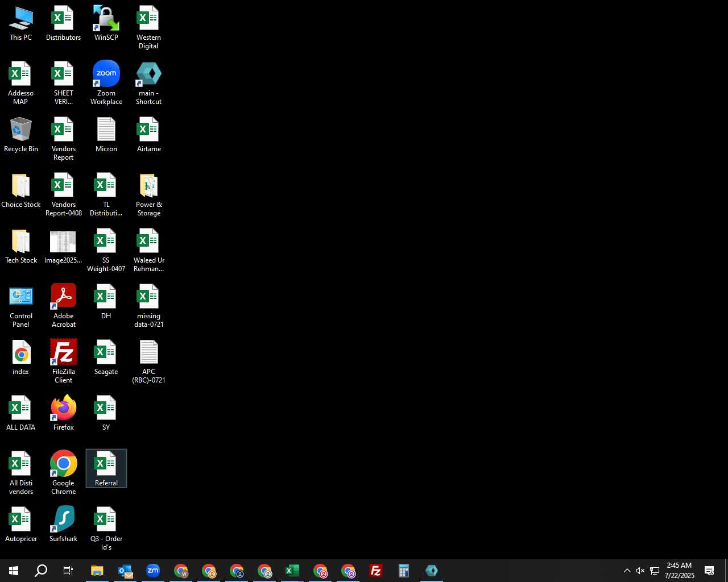Select the WinSCP shortcut
The image size is (728, 582).
click(x=106, y=24)
